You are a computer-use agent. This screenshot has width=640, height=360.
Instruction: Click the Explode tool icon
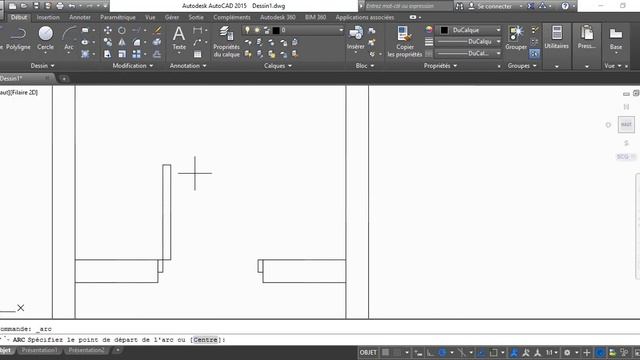tap(157, 42)
